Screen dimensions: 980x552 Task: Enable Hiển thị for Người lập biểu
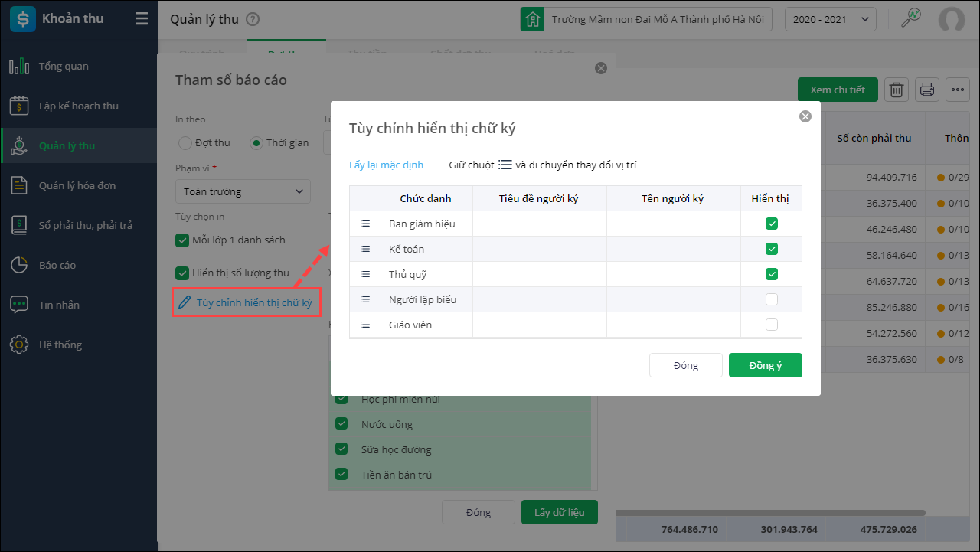coord(772,299)
